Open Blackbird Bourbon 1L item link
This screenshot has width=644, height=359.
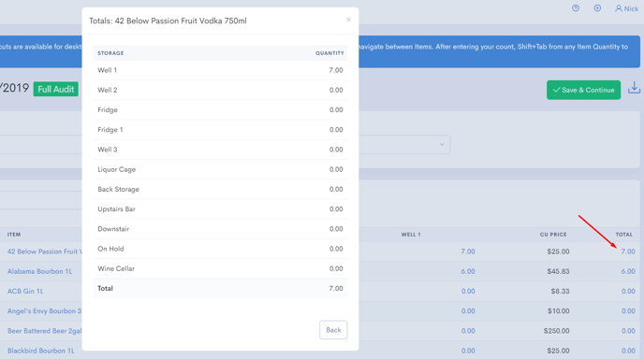point(40,351)
